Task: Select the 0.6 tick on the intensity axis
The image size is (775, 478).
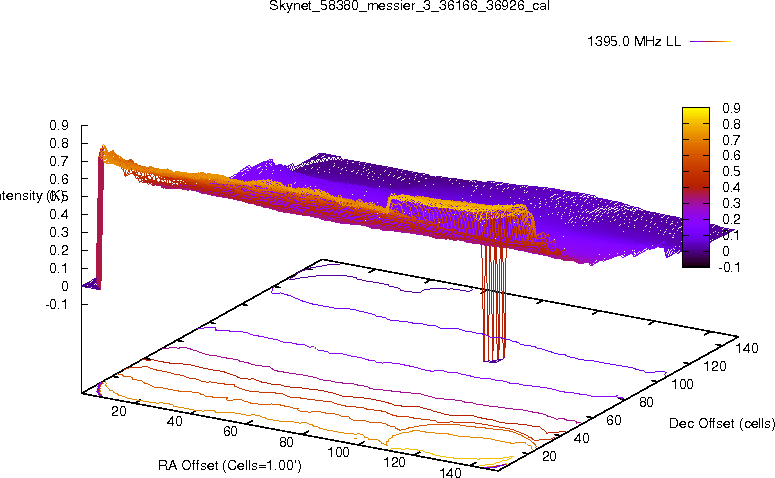Action: pos(58,178)
